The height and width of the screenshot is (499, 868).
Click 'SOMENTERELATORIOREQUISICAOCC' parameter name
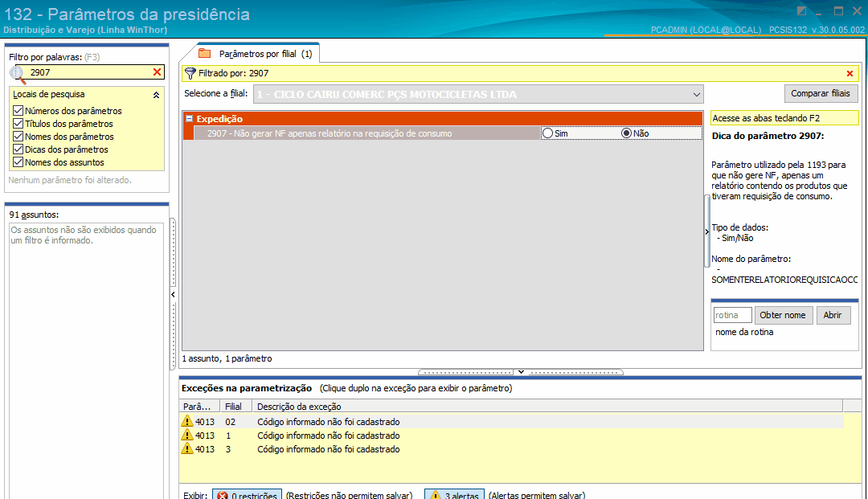pyautogui.click(x=784, y=280)
